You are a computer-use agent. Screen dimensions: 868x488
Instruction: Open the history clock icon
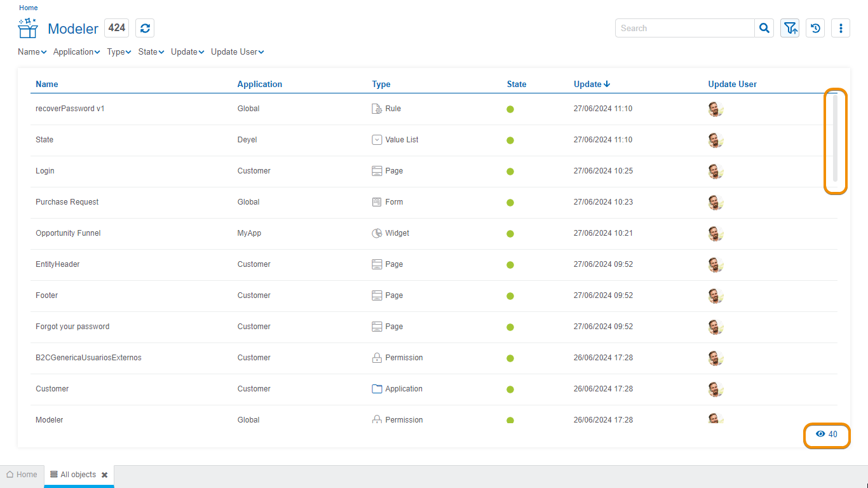815,28
